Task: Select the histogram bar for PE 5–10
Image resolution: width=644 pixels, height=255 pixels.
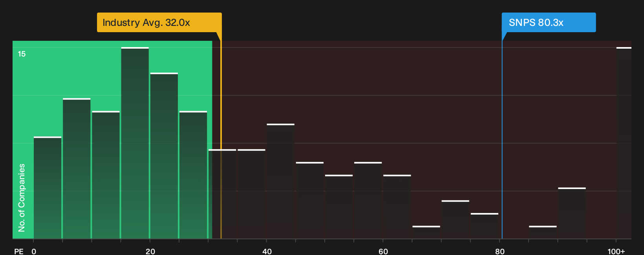Action: 77,168
